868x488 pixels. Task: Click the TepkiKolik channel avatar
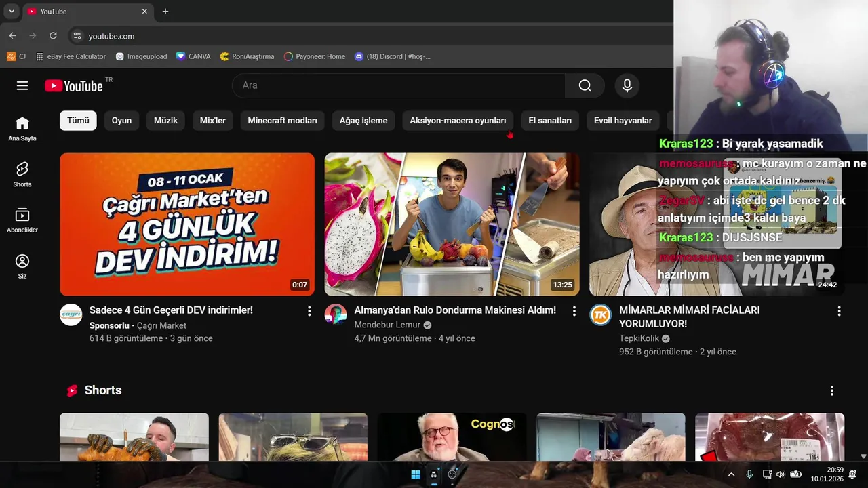600,315
